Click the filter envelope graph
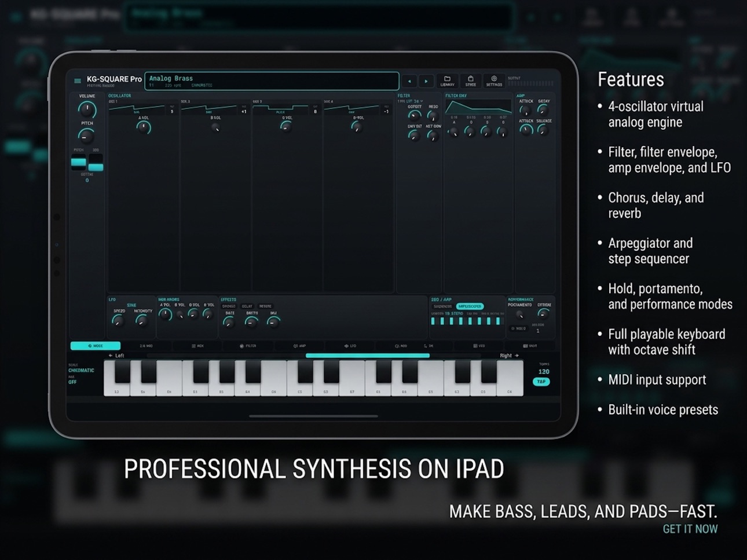The width and height of the screenshot is (747, 560). (x=478, y=107)
